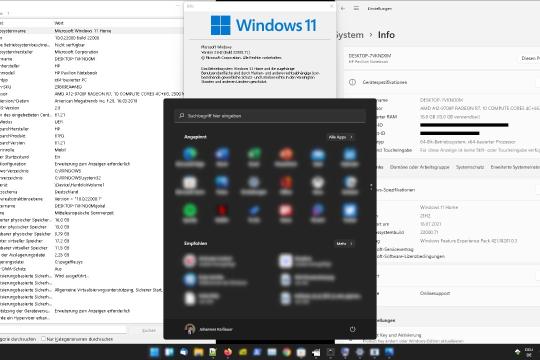Click the back arrow in Settings window

343,8
